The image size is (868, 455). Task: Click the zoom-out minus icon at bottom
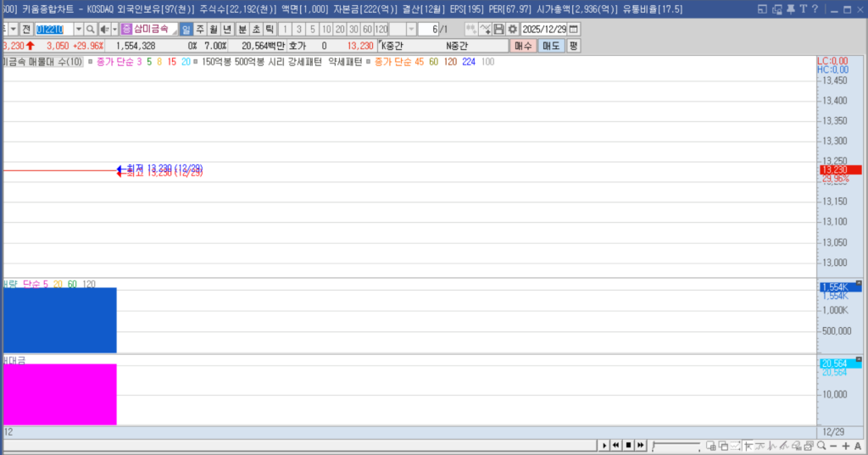(x=833, y=446)
